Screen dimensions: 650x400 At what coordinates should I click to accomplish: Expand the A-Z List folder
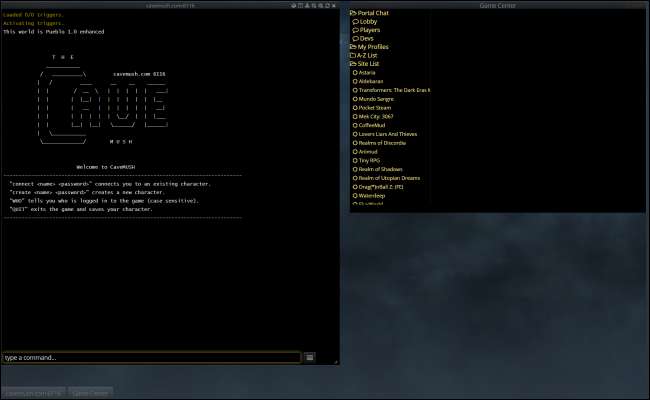coord(353,56)
